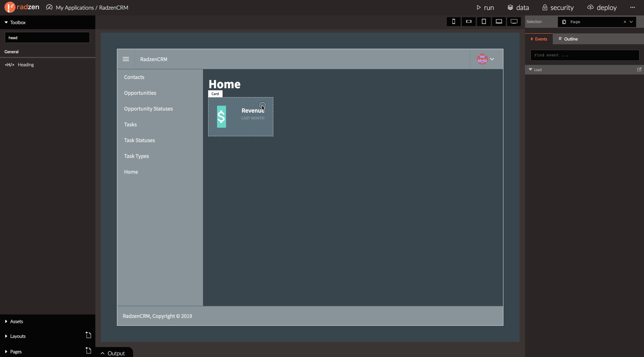Switch preview to mobile portrait view

click(x=453, y=22)
